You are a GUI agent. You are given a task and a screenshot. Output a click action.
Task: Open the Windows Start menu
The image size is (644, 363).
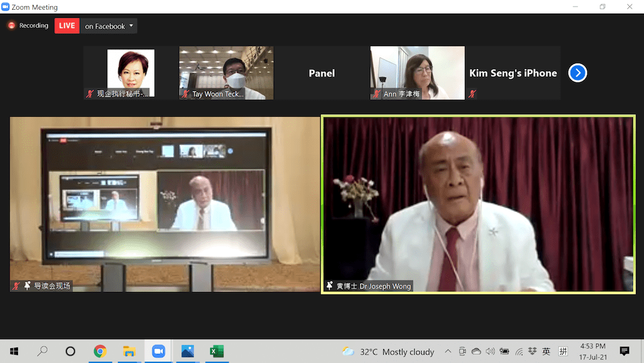14,351
